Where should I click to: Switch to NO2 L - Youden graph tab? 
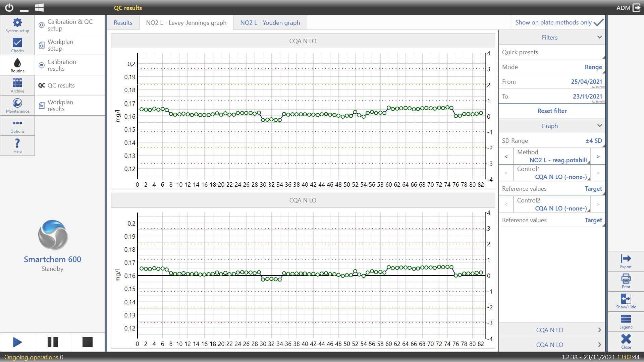pyautogui.click(x=270, y=23)
